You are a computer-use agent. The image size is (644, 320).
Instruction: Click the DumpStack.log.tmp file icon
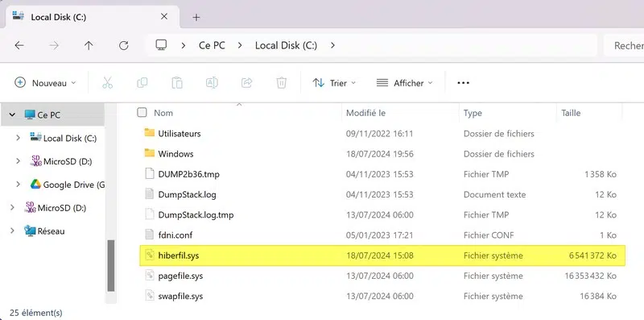pos(150,214)
